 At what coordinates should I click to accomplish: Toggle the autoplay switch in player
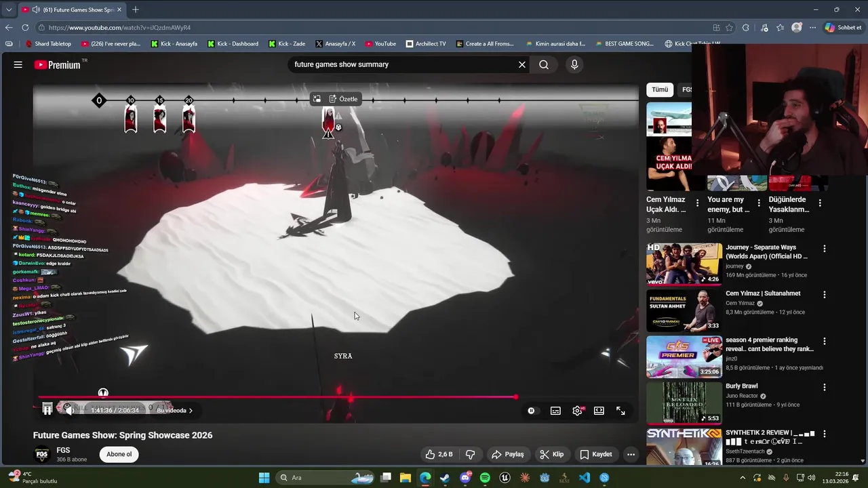[x=532, y=411]
